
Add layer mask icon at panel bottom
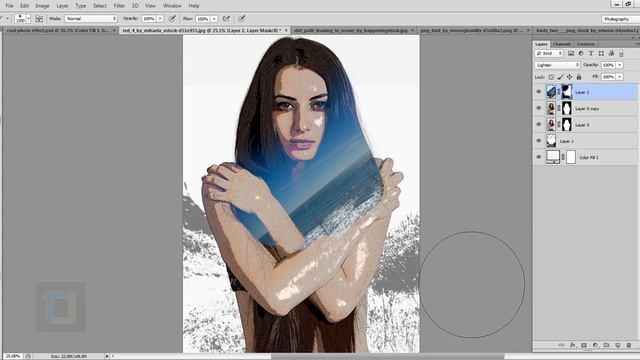584,345
